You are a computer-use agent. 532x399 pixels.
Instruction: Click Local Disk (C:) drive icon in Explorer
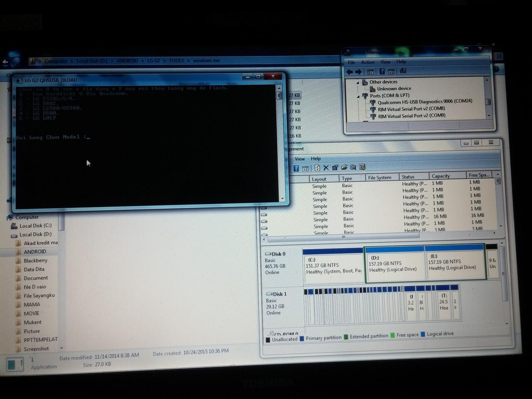(14, 226)
